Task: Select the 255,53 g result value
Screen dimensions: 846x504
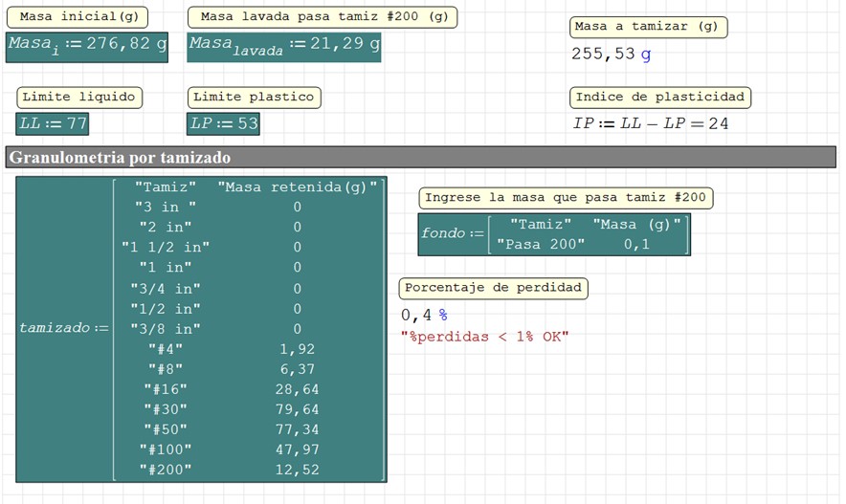Action: 611,55
